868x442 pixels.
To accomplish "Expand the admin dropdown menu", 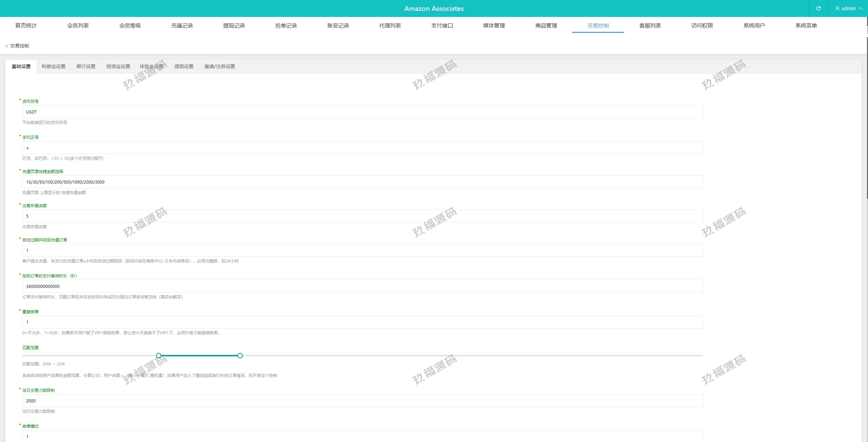I will (861, 8).
